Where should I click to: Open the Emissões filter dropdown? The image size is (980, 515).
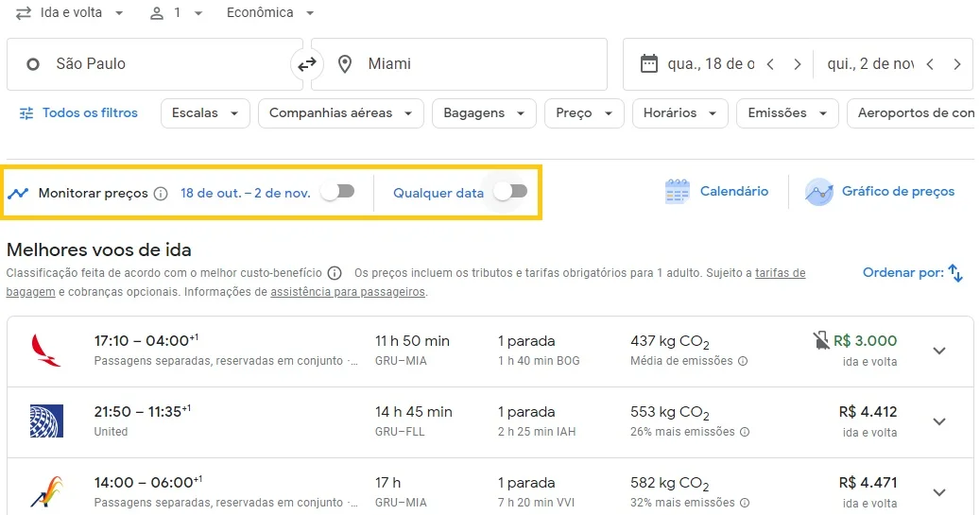pyautogui.click(x=787, y=113)
